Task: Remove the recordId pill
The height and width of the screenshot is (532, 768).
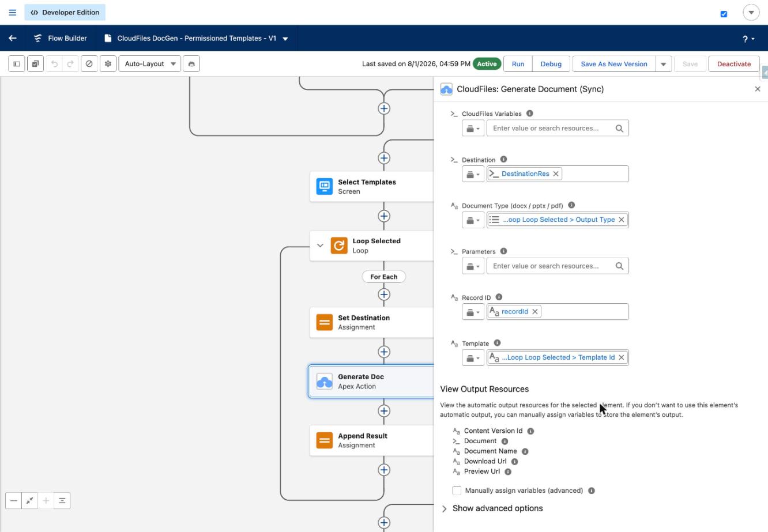Action: click(x=535, y=311)
